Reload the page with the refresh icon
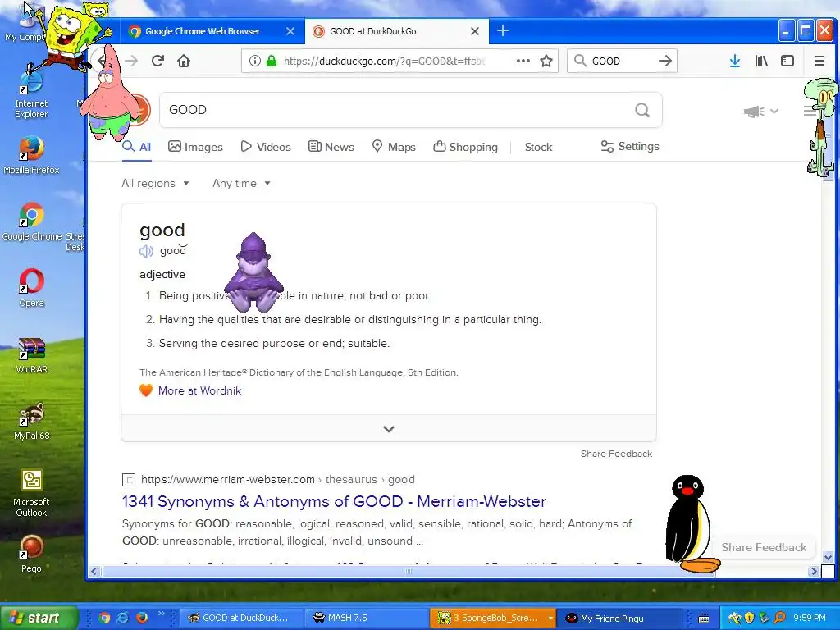This screenshot has width=840, height=630. tap(157, 61)
